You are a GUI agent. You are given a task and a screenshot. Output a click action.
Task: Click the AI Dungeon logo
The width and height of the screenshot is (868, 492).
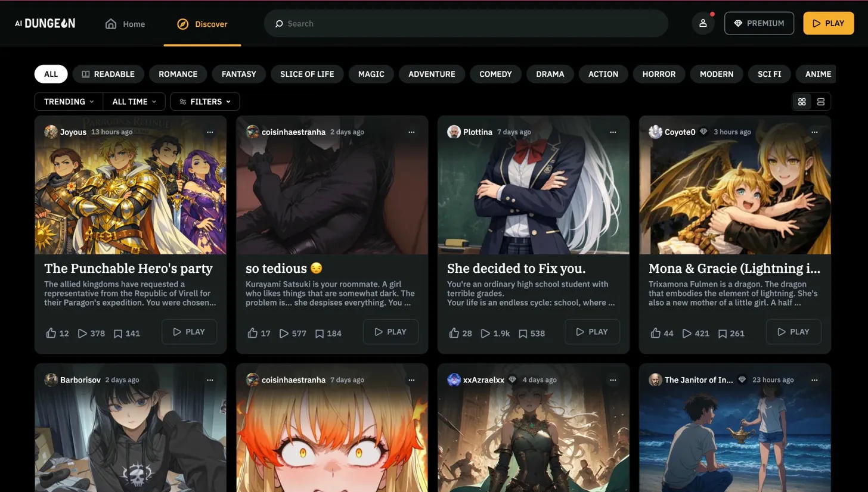45,23
